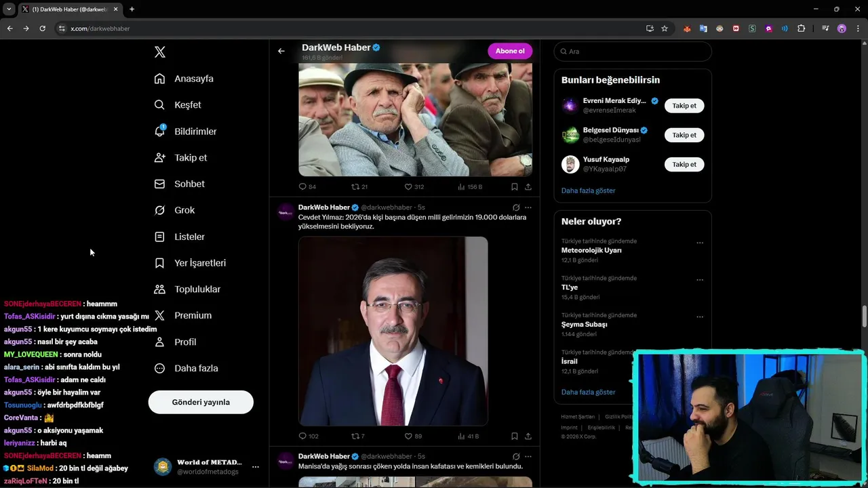Open the elderly men photo
Viewport: 868px width, 488px height.
416,119
